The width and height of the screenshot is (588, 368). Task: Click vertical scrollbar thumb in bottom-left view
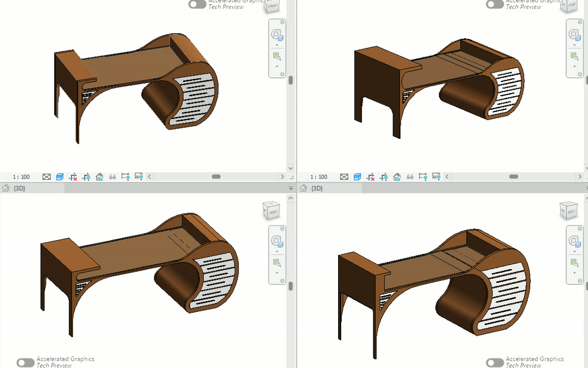[x=291, y=287]
